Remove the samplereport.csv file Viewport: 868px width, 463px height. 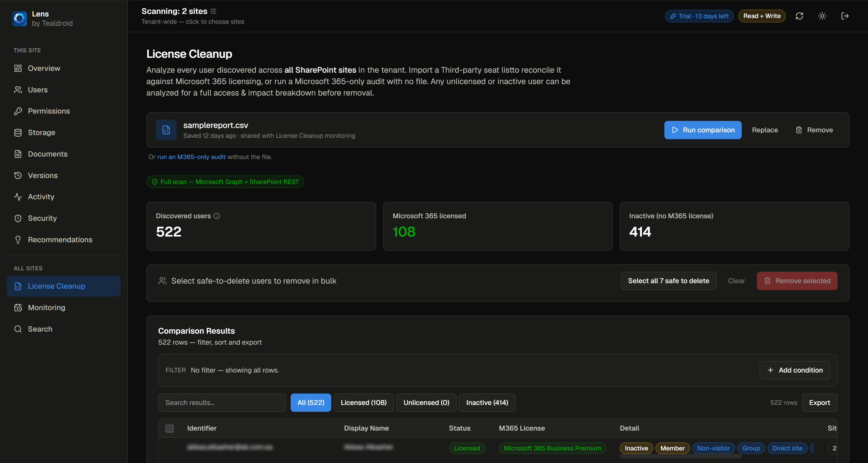814,130
